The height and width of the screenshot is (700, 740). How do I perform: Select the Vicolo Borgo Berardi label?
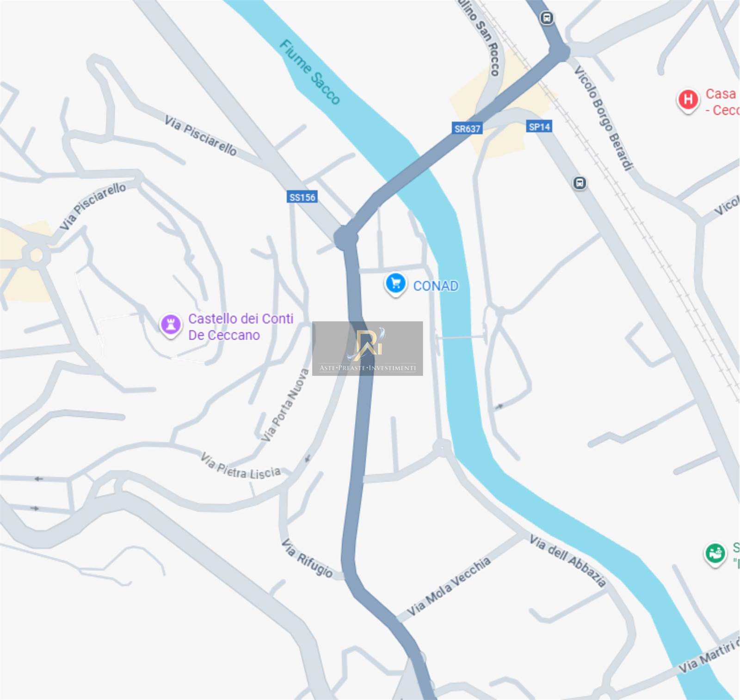[603, 118]
